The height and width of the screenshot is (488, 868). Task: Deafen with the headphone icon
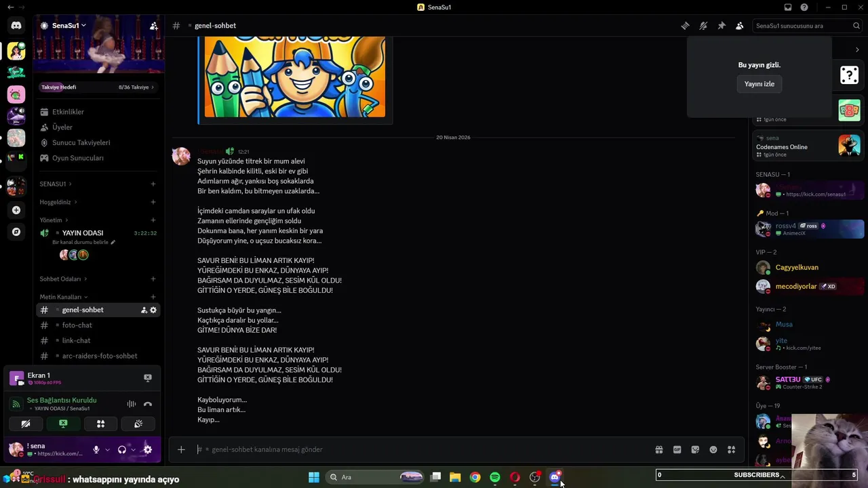122,449
